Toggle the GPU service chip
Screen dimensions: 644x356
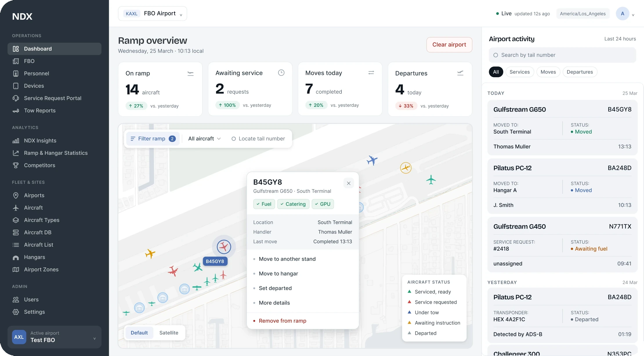coord(323,204)
